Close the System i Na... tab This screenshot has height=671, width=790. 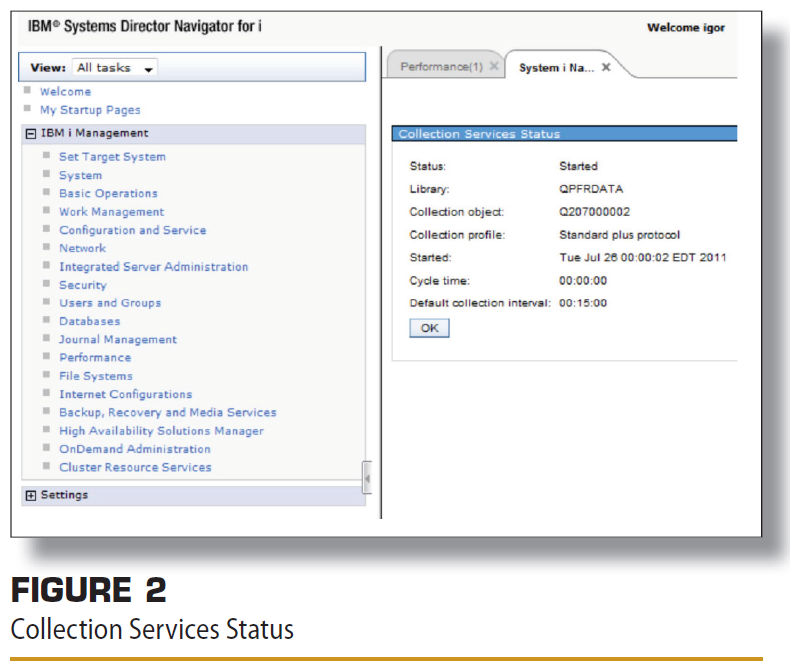[x=606, y=67]
